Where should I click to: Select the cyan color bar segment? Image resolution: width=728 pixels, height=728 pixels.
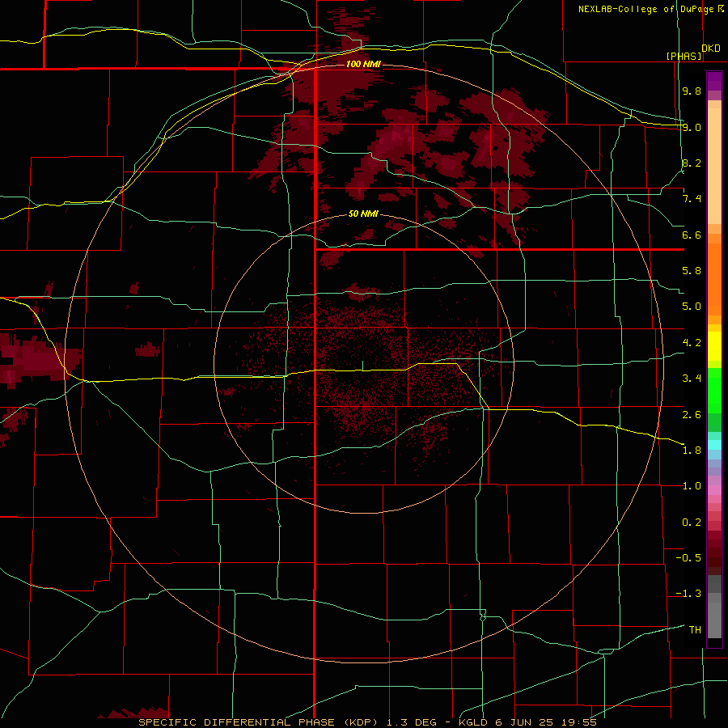[714, 445]
